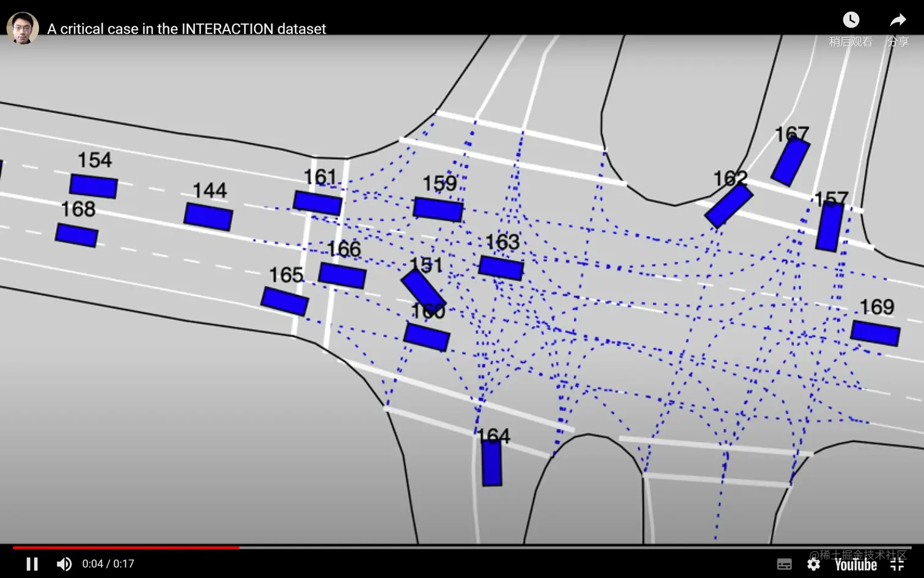Image resolution: width=924 pixels, height=578 pixels.
Task: Click the blue vehicle labeled 167
Action: coord(790,161)
